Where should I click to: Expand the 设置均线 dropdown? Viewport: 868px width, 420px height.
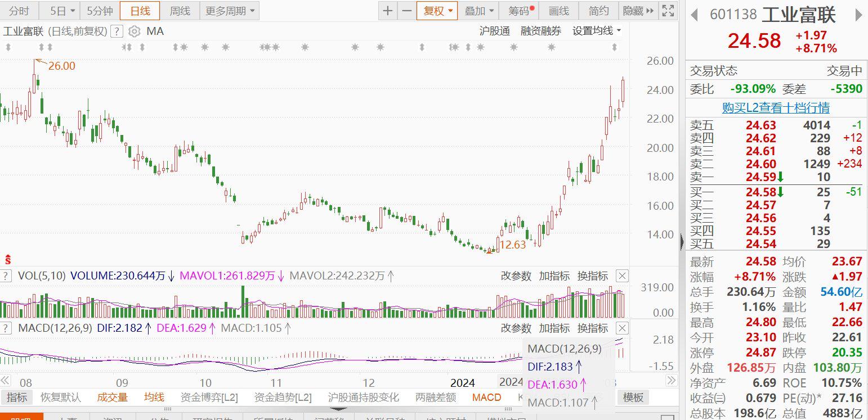(x=597, y=31)
